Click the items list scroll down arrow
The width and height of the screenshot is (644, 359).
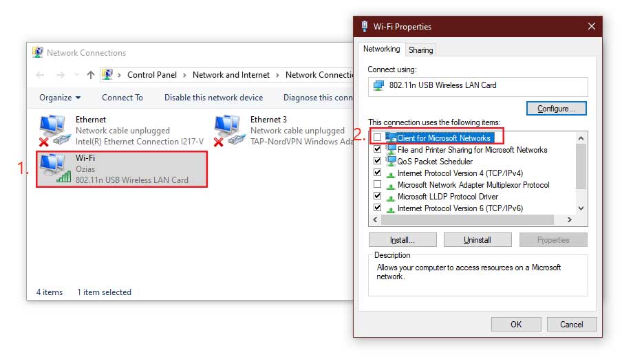point(581,208)
